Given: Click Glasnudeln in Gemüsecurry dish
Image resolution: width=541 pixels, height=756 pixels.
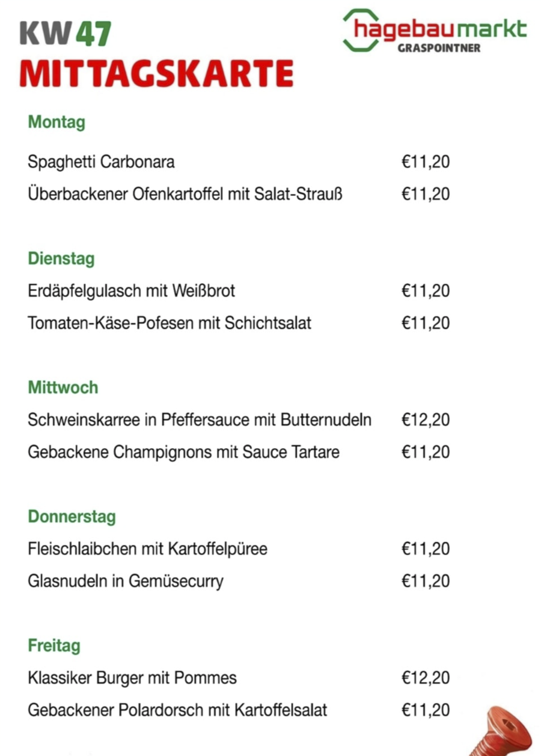Looking at the screenshot, I should tap(126, 581).
